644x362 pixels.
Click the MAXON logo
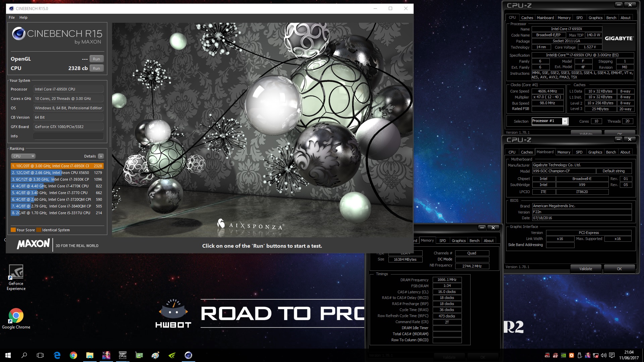point(33,244)
